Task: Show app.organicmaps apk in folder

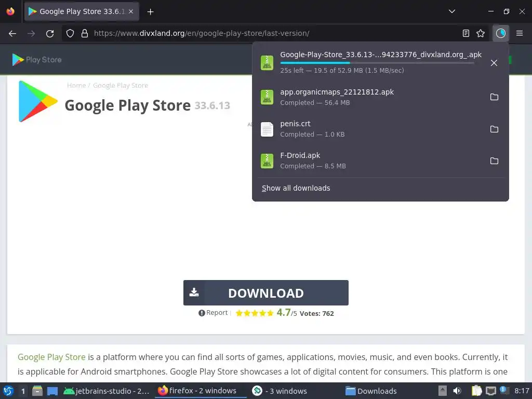Action: click(x=495, y=97)
